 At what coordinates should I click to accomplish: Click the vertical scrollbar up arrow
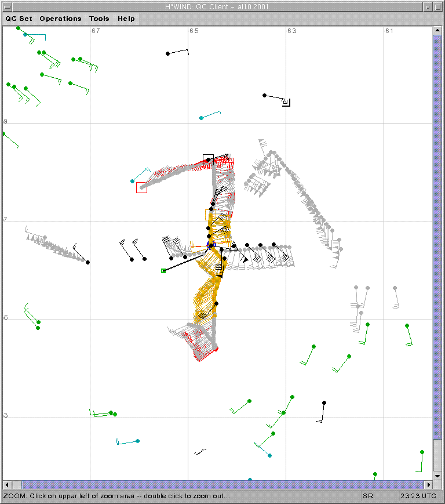click(x=437, y=31)
